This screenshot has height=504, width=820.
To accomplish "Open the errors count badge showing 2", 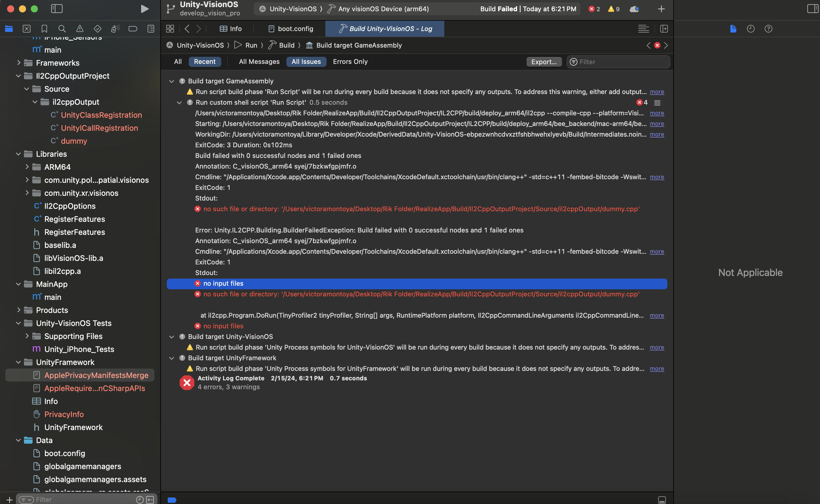I will (594, 9).
